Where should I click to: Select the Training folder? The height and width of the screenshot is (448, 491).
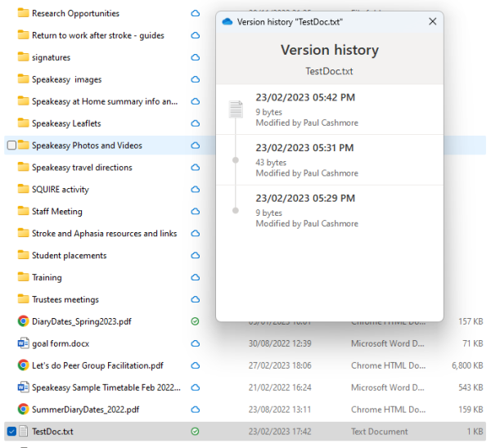pos(47,277)
